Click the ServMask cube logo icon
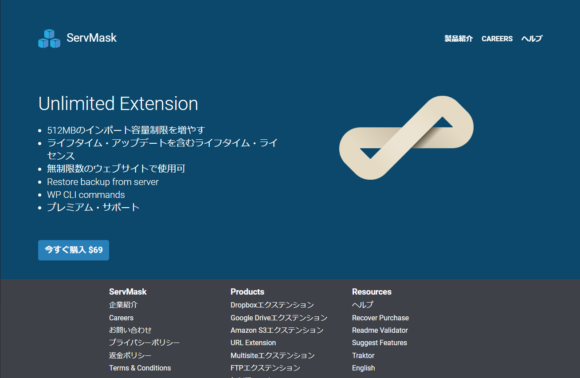This screenshot has width=580, height=378. (x=49, y=38)
